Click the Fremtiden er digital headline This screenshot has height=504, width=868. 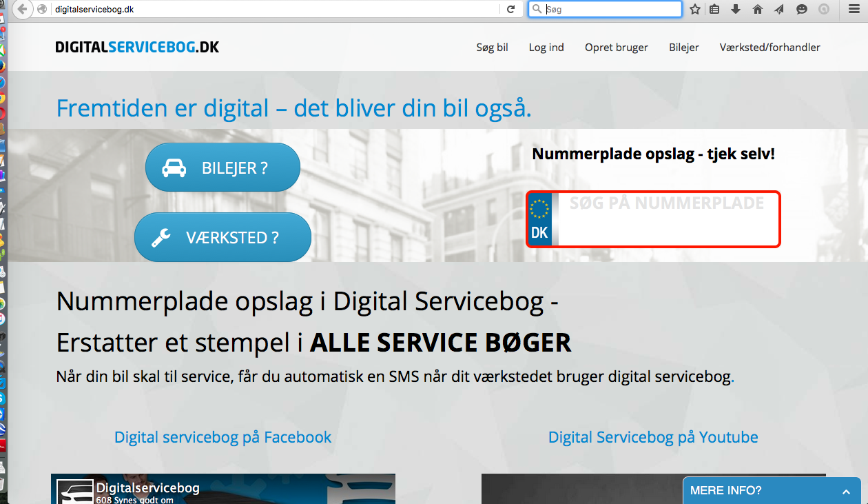(x=293, y=108)
